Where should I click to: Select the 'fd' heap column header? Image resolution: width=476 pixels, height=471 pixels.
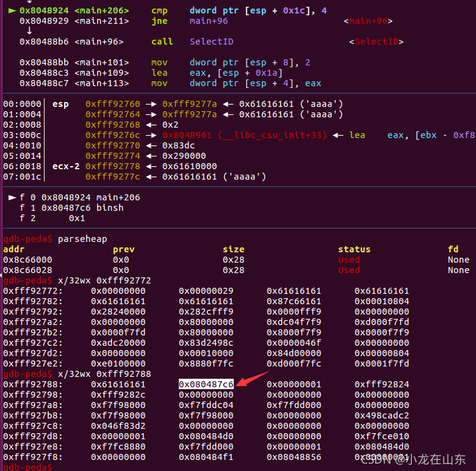pyautogui.click(x=453, y=249)
